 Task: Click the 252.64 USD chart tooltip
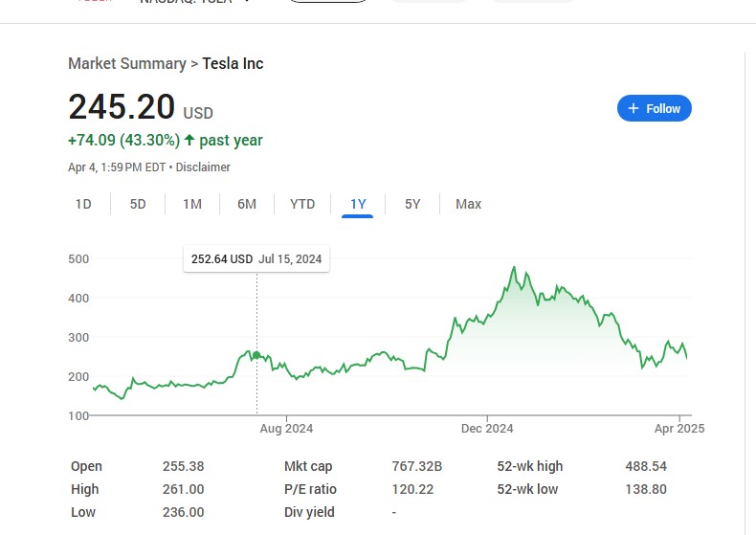(x=256, y=258)
